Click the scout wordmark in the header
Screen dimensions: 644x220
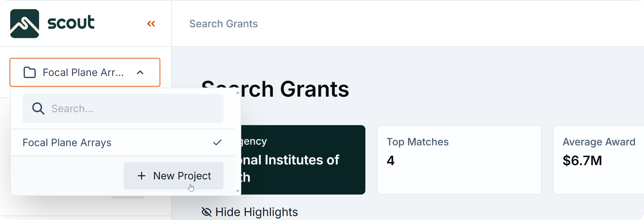pyautogui.click(x=71, y=23)
